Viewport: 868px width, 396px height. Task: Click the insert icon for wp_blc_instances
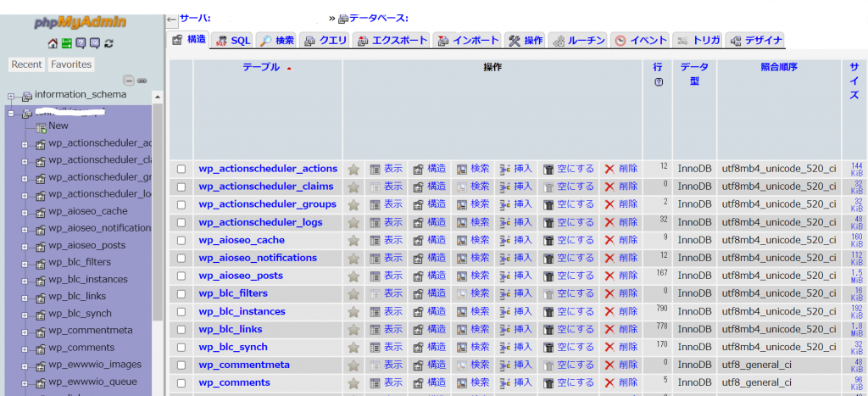click(505, 311)
